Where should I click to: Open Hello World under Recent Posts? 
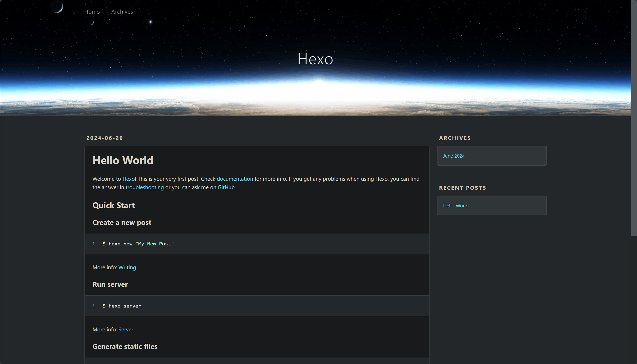456,206
